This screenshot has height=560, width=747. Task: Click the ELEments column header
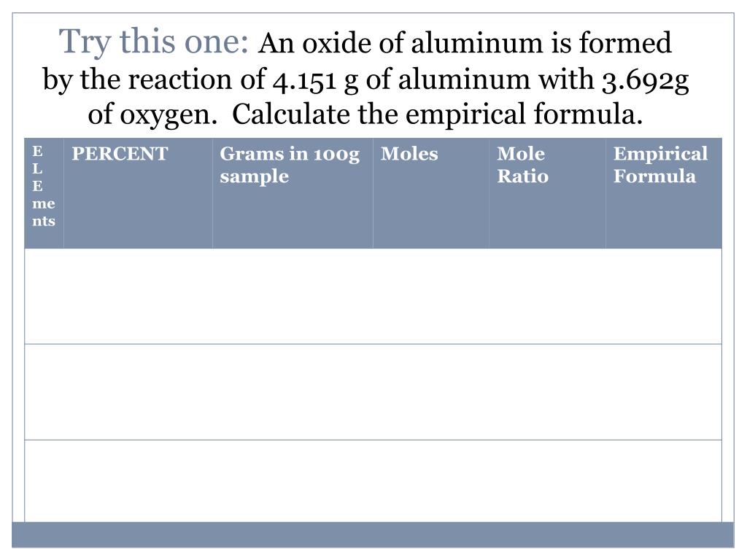pyautogui.click(x=44, y=193)
